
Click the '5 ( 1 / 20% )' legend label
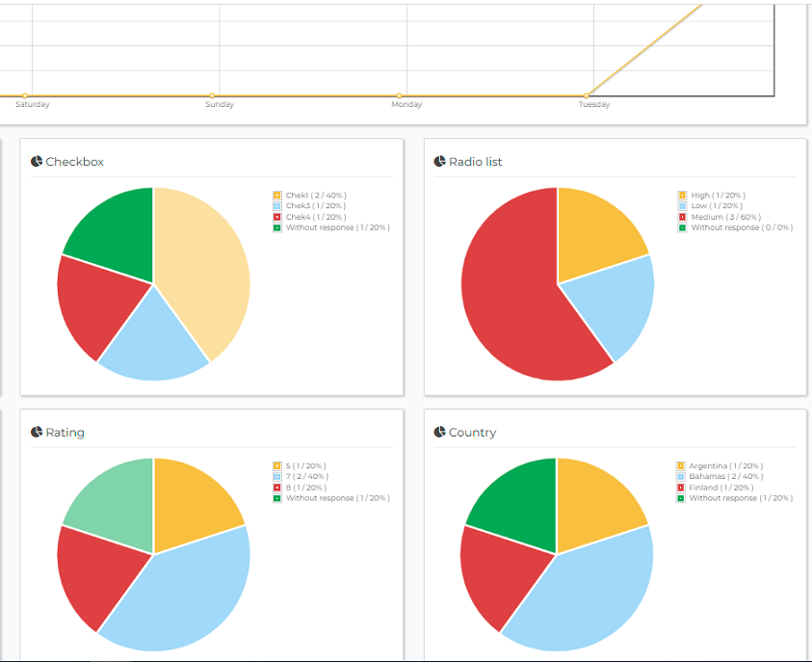point(305,465)
